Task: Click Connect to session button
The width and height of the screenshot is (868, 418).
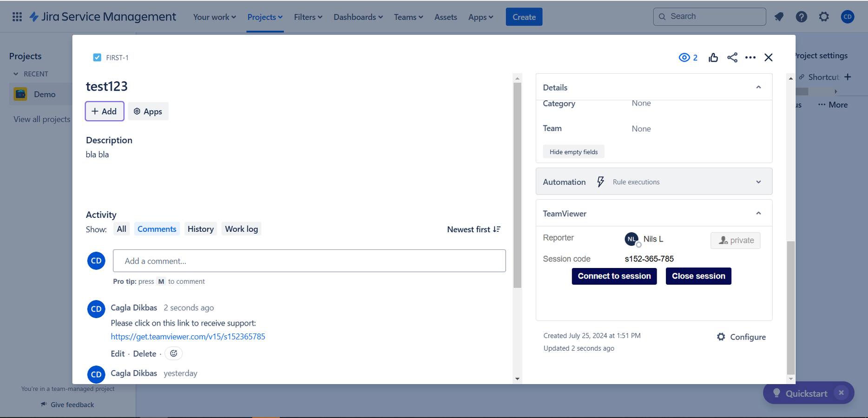Action: click(614, 276)
